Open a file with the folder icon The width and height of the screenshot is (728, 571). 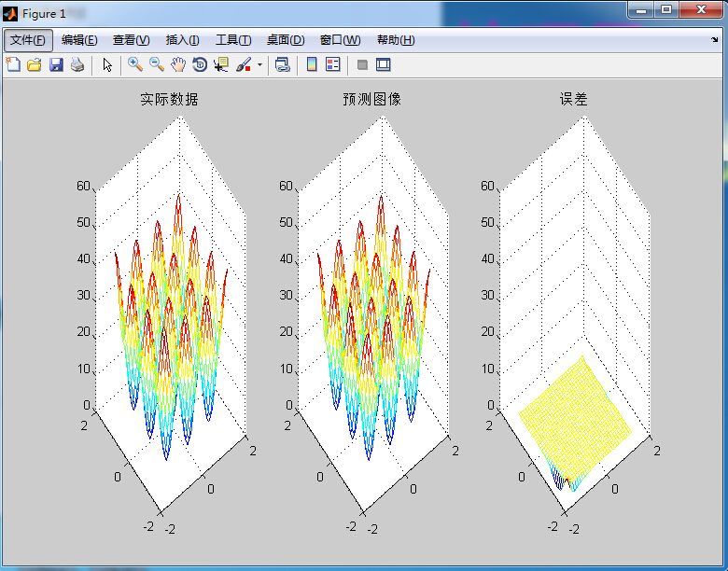point(34,64)
